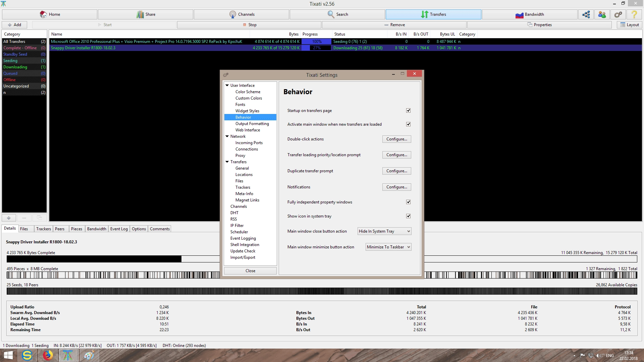The height and width of the screenshot is (362, 644).
Task: Open the Share books icon
Action: [x=140, y=14]
